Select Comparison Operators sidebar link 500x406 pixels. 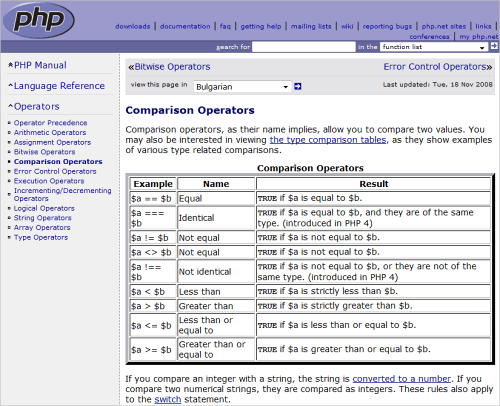[58, 161]
